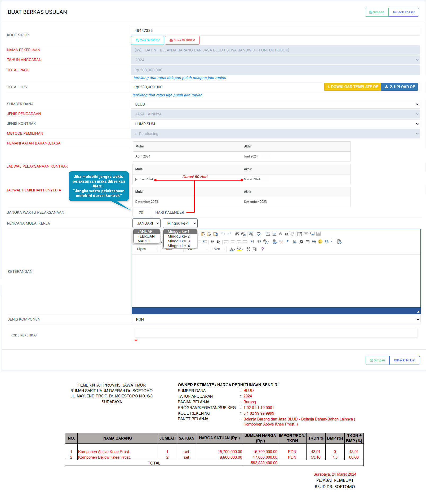Screen dimensions: 426x504
Task: Click the Buka Di BRIEV button
Action: click(182, 40)
